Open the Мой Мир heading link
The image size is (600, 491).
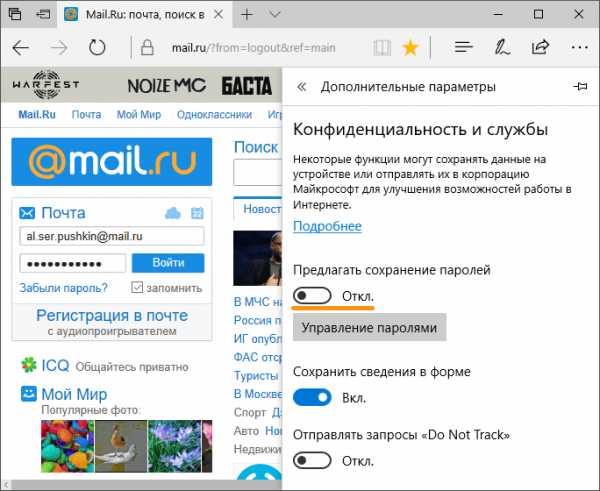point(74,394)
